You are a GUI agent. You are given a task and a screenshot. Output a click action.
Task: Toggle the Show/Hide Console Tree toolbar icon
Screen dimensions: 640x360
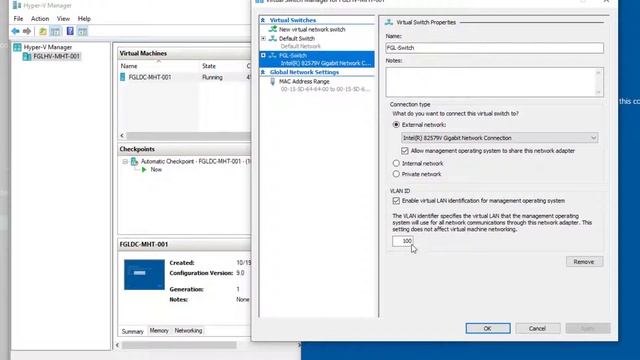pyautogui.click(x=55, y=31)
